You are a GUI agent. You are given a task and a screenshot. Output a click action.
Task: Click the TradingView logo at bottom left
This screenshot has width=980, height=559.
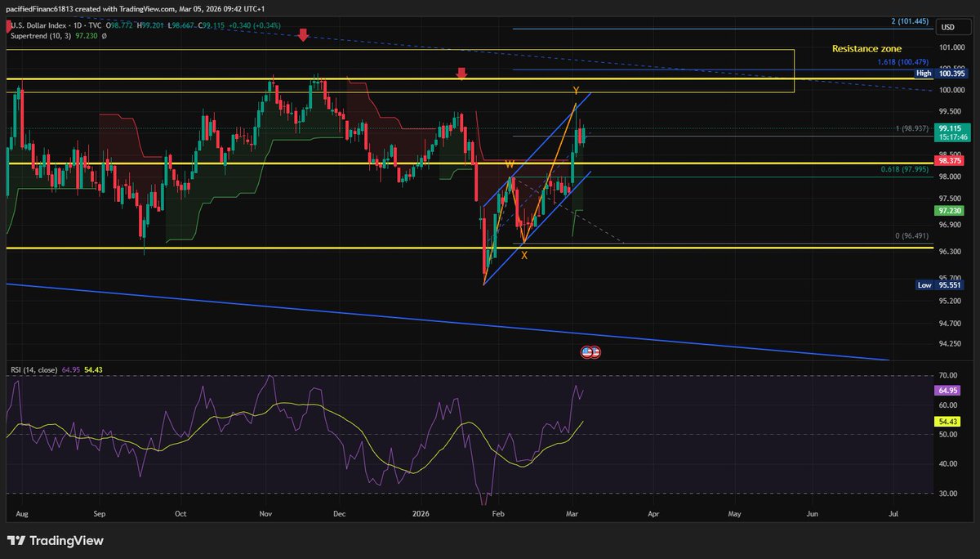pyautogui.click(x=55, y=541)
